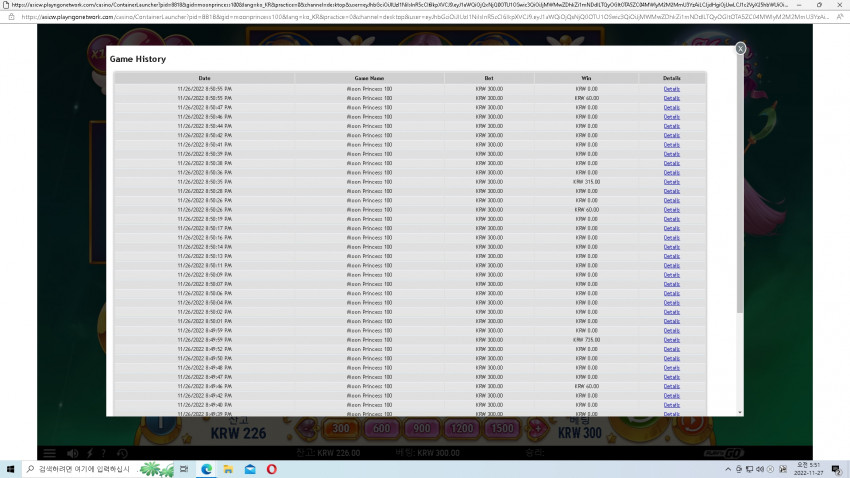
Task: View Details of the KRW 315.00 win
Action: [671, 182]
